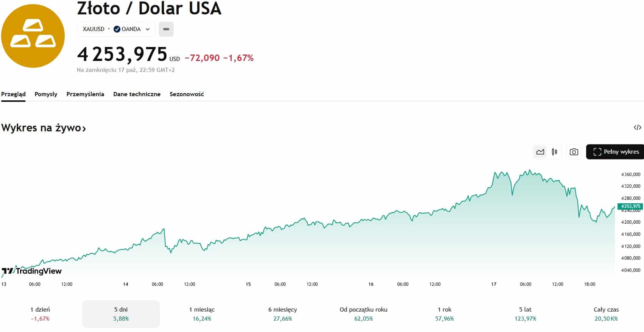The image size is (644, 332).
Task: Click the embed code icon
Action: point(638,128)
